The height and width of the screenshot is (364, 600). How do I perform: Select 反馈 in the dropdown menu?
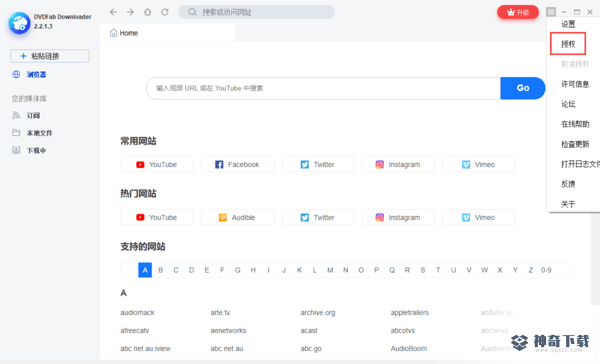point(568,184)
